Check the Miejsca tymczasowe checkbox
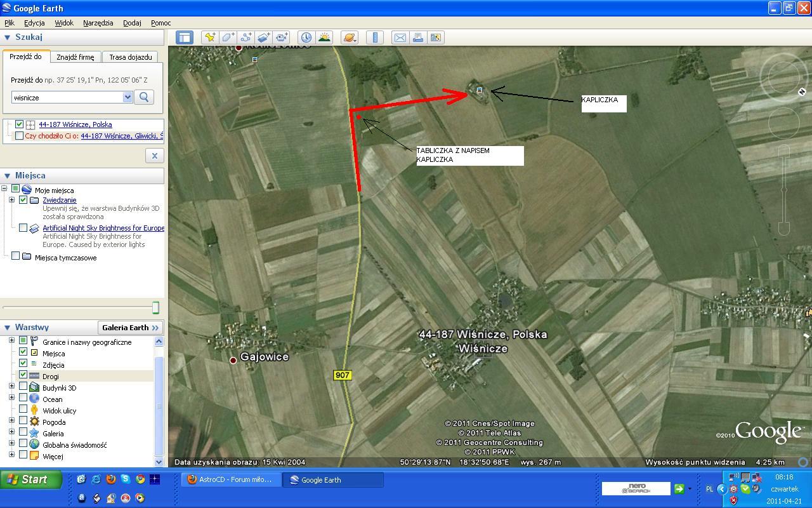 (15, 257)
